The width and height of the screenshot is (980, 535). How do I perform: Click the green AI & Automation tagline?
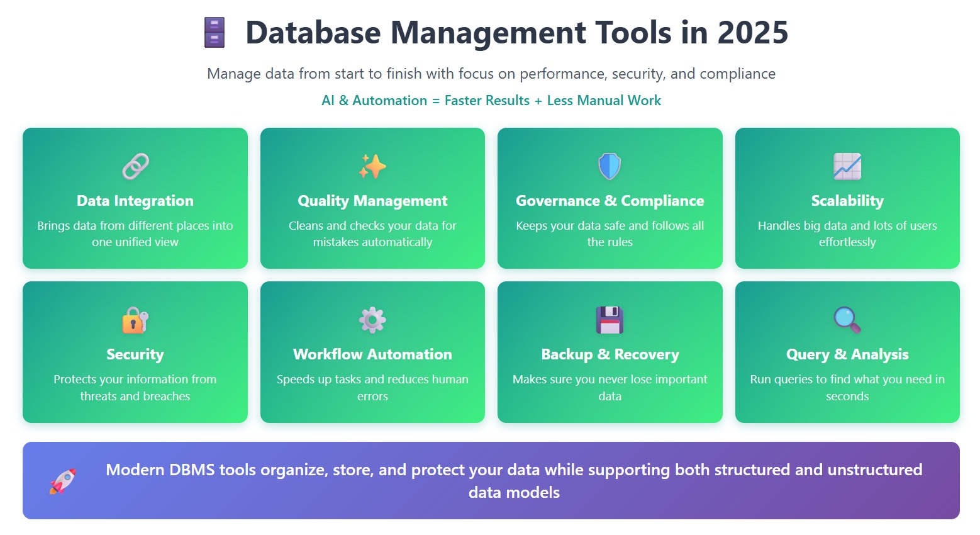click(491, 101)
